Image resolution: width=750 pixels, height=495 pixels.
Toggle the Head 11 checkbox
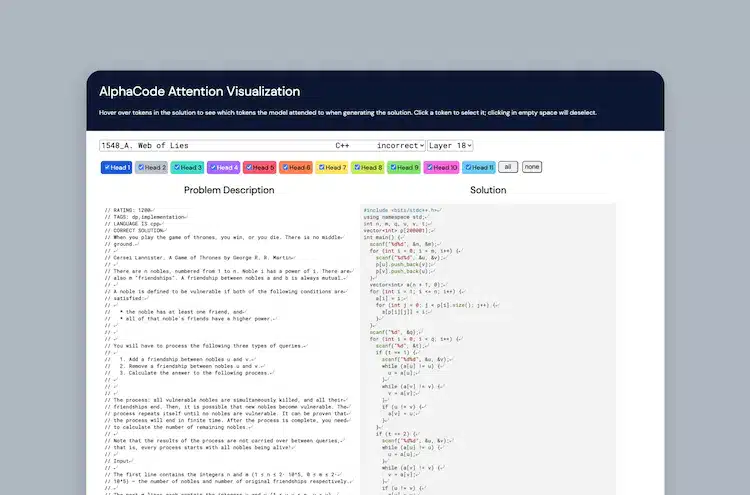pos(469,167)
